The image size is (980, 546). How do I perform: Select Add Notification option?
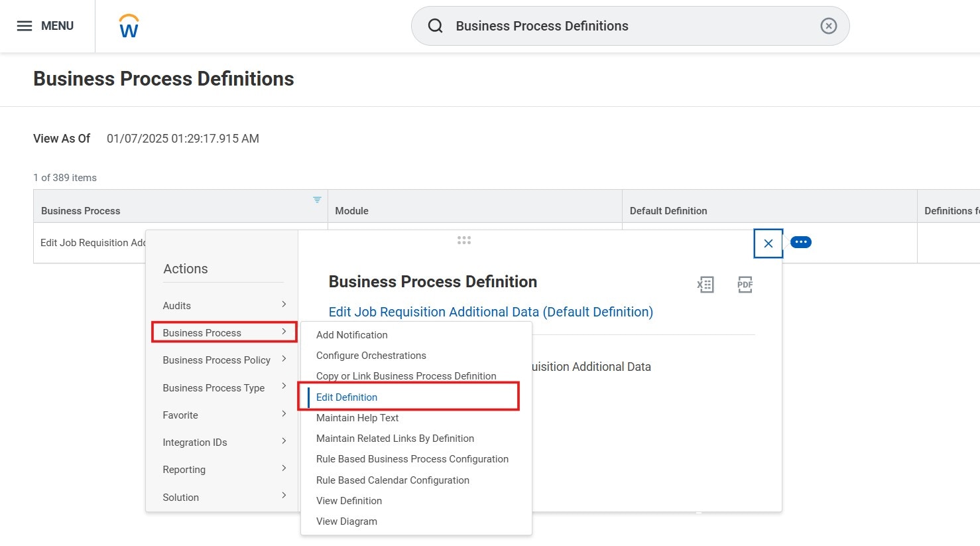(x=352, y=334)
